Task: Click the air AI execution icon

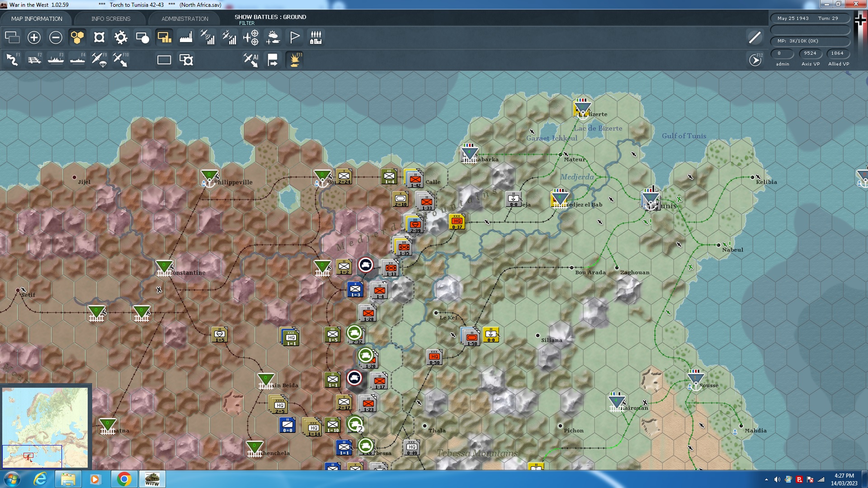Action: coord(251,60)
